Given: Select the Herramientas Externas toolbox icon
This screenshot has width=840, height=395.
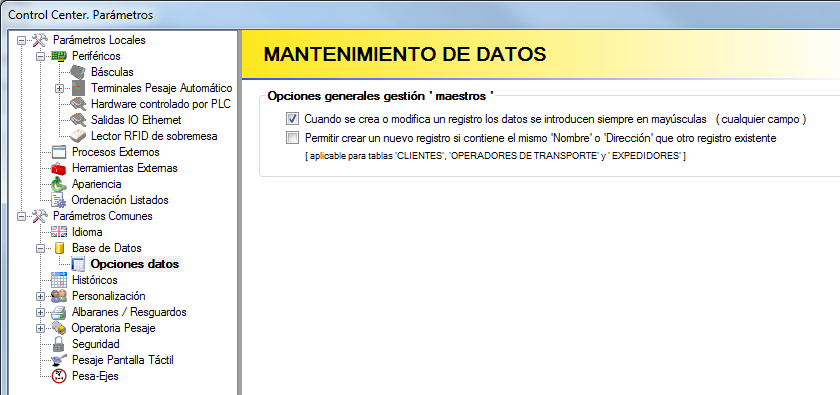Looking at the screenshot, I should (58, 168).
